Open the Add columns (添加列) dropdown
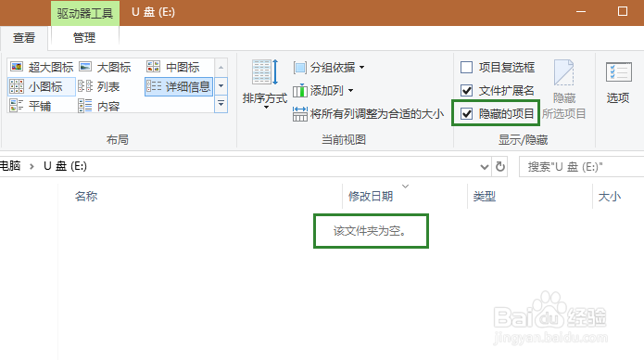This screenshot has height=360, width=644. click(323, 90)
